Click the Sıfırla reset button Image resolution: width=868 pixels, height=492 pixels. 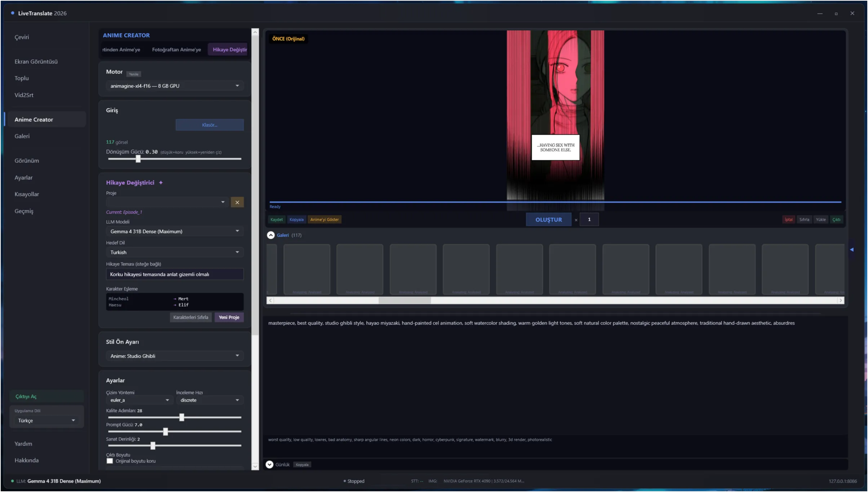(804, 220)
